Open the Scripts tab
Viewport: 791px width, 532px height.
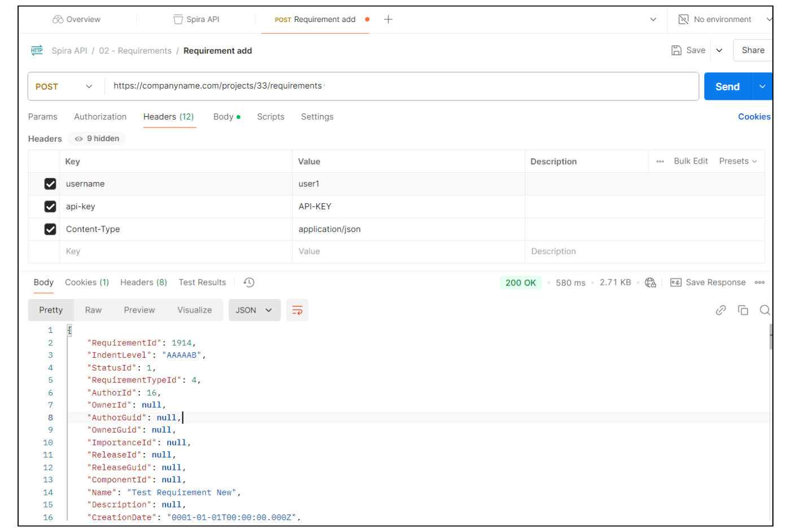[x=270, y=117]
